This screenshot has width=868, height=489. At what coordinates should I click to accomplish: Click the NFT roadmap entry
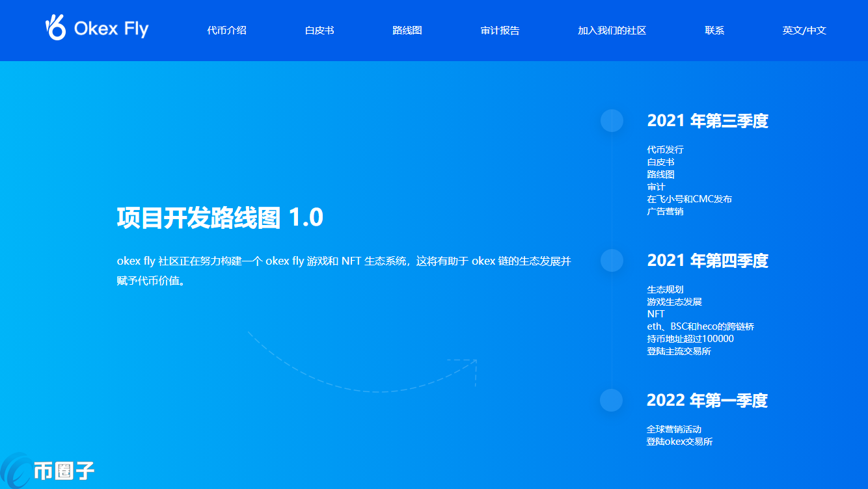(656, 314)
